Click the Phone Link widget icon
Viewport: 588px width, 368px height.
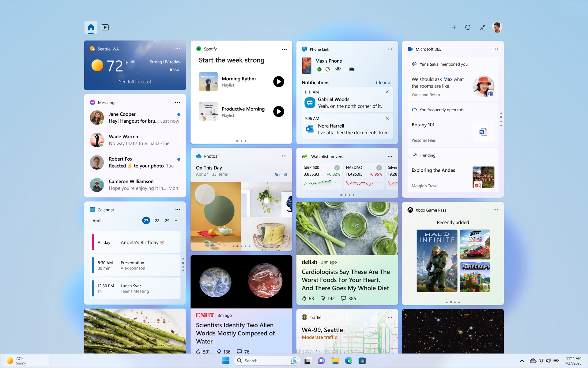[x=304, y=49]
